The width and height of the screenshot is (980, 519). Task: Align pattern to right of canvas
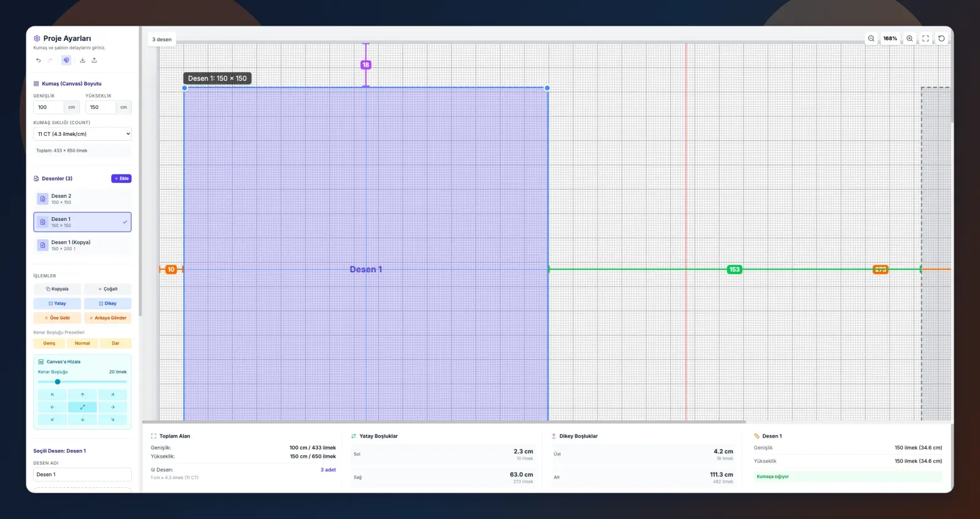pos(113,407)
